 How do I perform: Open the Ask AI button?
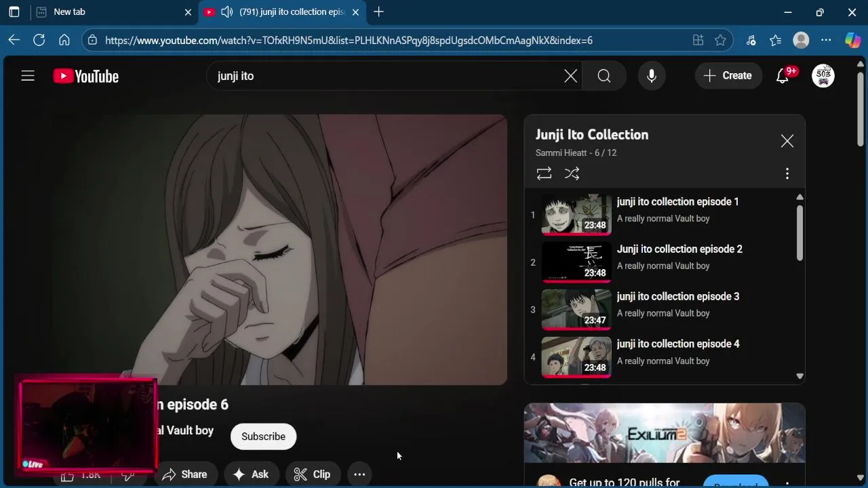251,474
